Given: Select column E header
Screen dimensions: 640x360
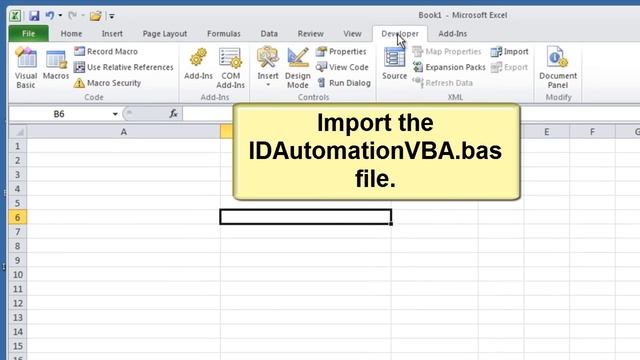Looking at the screenshot, I should (546, 132).
